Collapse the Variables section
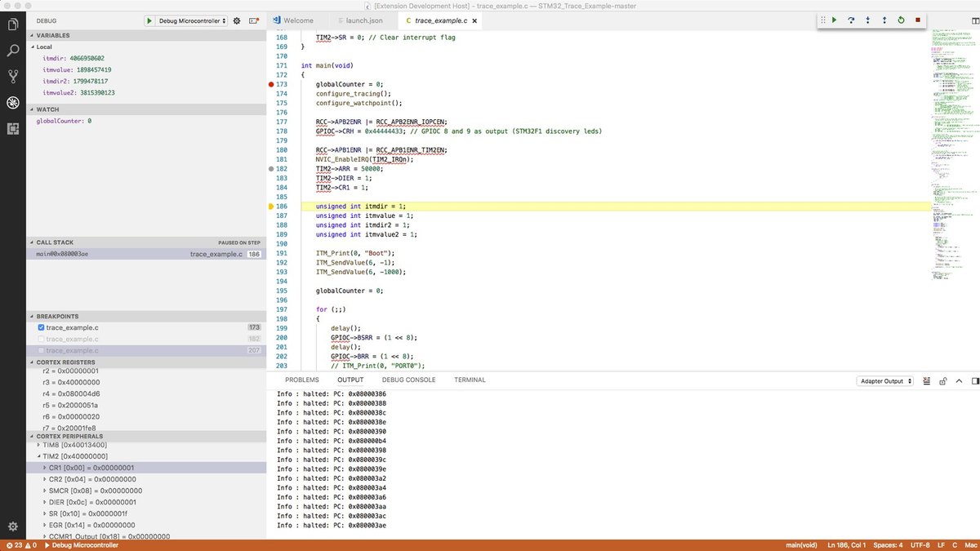 146,35
